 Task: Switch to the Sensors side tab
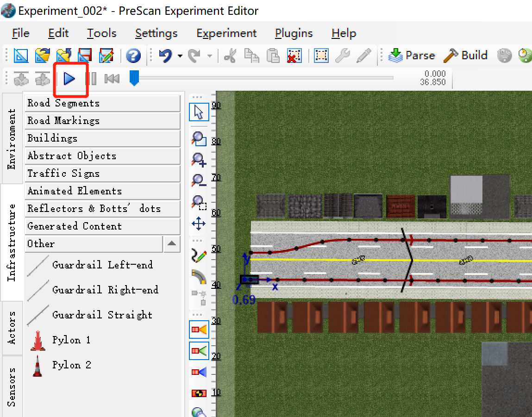click(x=12, y=386)
